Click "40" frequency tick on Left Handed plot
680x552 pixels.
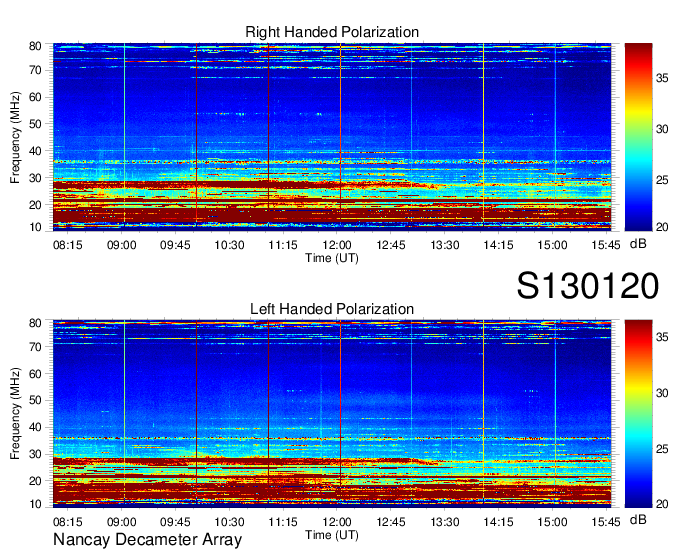click(35, 428)
